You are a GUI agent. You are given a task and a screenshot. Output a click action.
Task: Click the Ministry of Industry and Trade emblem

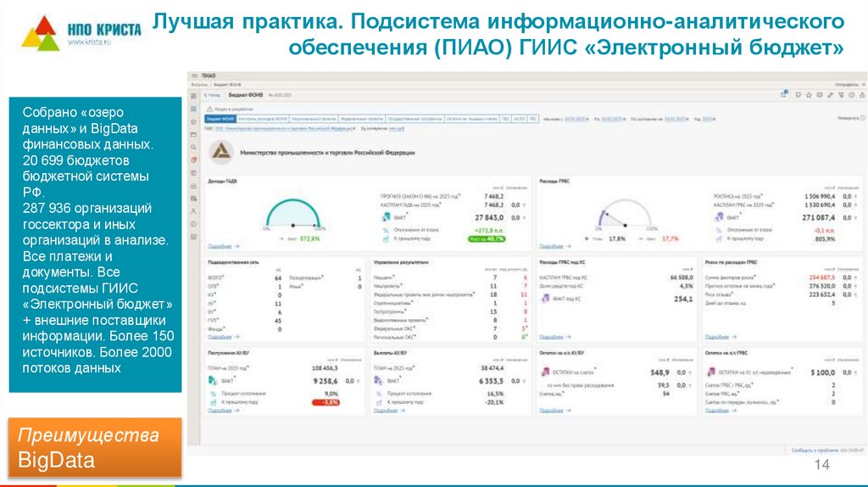221,153
